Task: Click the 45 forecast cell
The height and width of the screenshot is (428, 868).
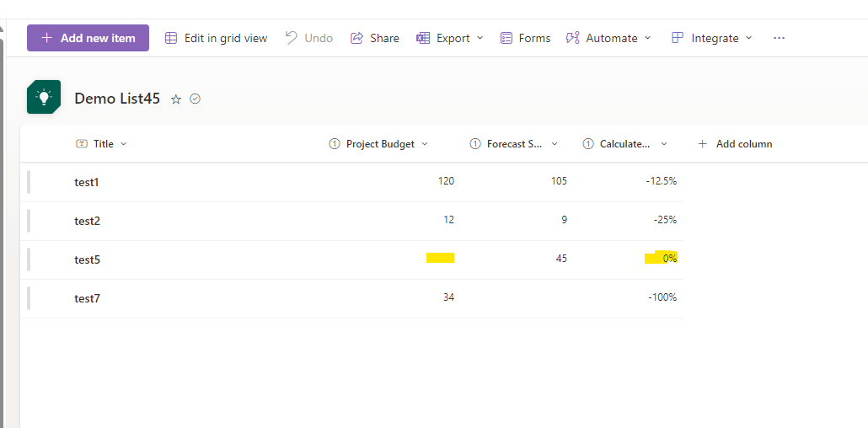Action: pos(561,258)
